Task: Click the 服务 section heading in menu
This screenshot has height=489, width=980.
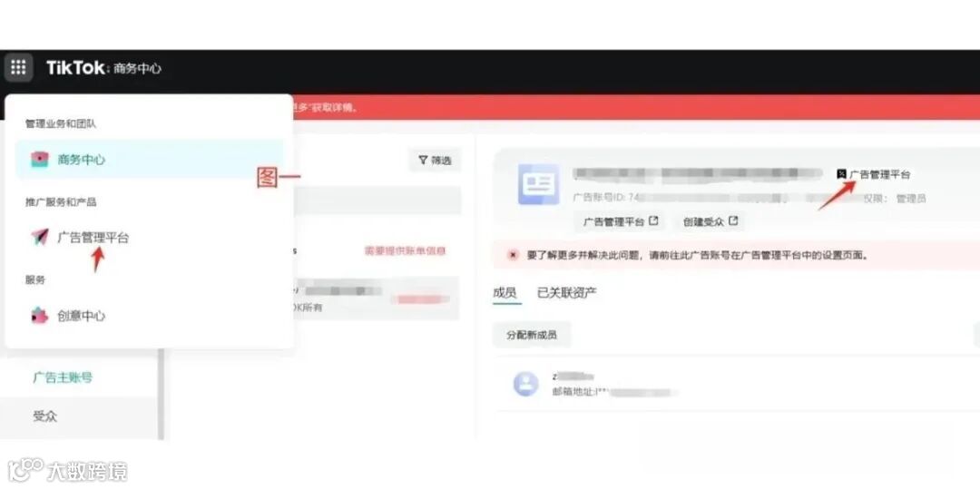Action: click(x=35, y=279)
